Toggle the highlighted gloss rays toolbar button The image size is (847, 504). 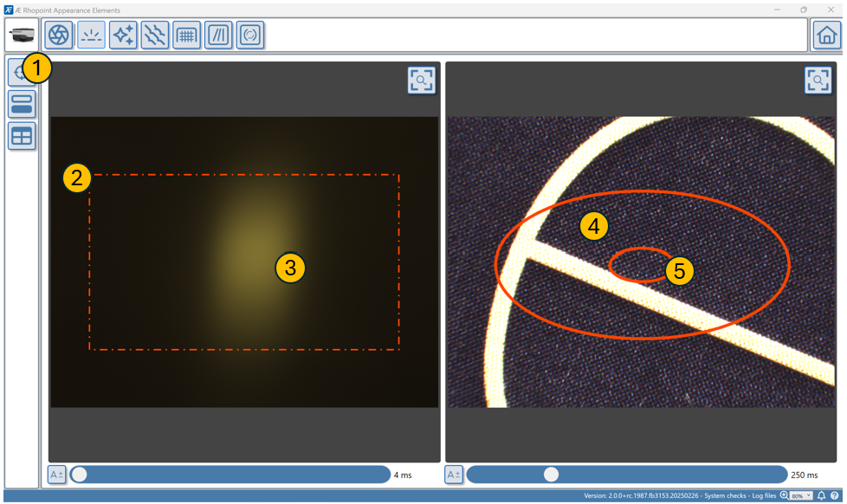click(x=91, y=36)
